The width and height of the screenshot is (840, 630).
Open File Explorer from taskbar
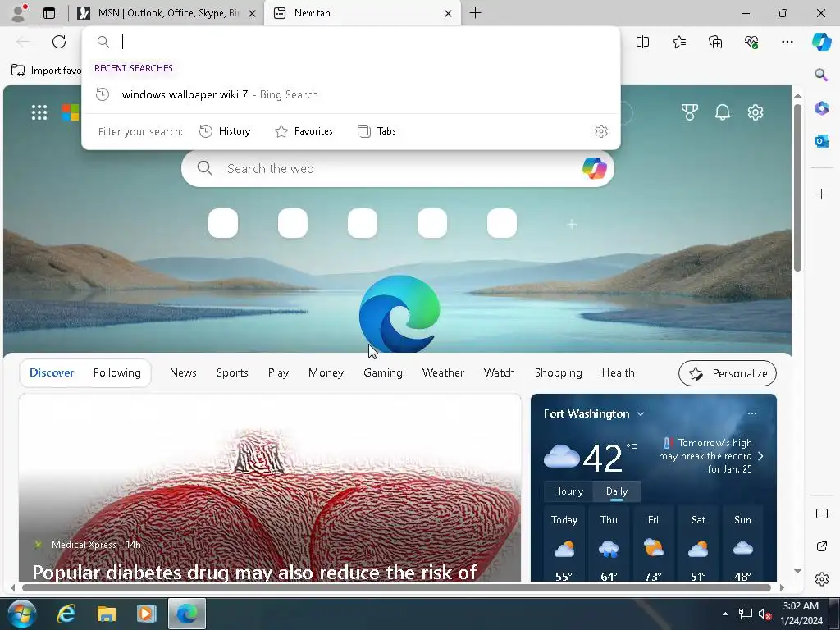tap(106, 614)
